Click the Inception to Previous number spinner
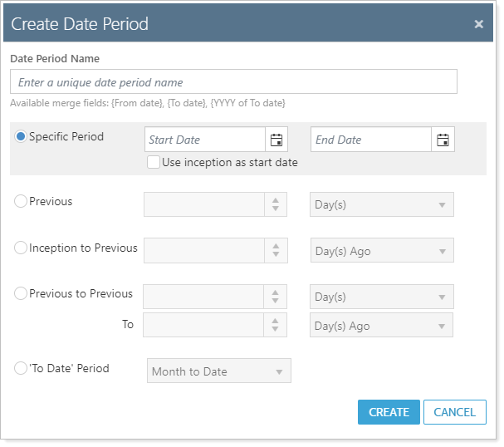 [276, 251]
